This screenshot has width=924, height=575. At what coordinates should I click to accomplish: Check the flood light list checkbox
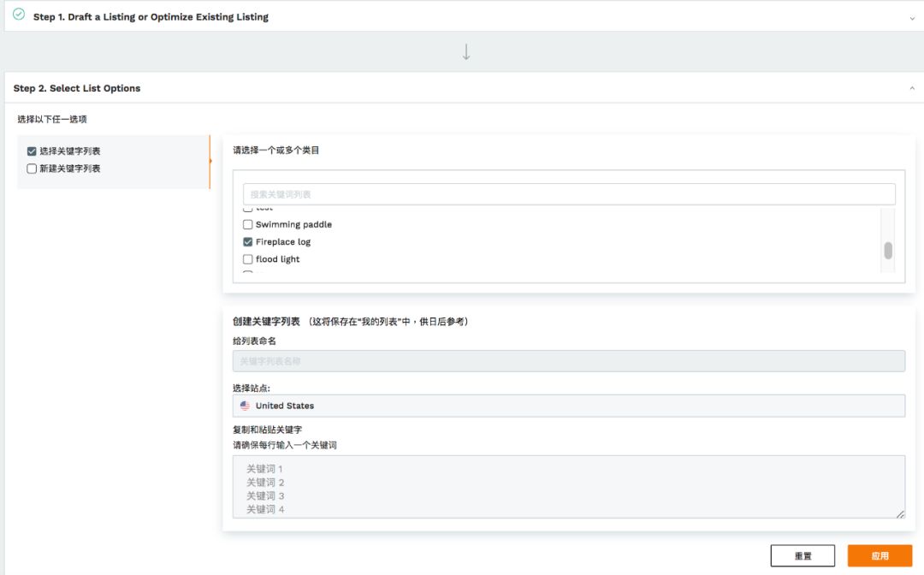click(x=247, y=259)
